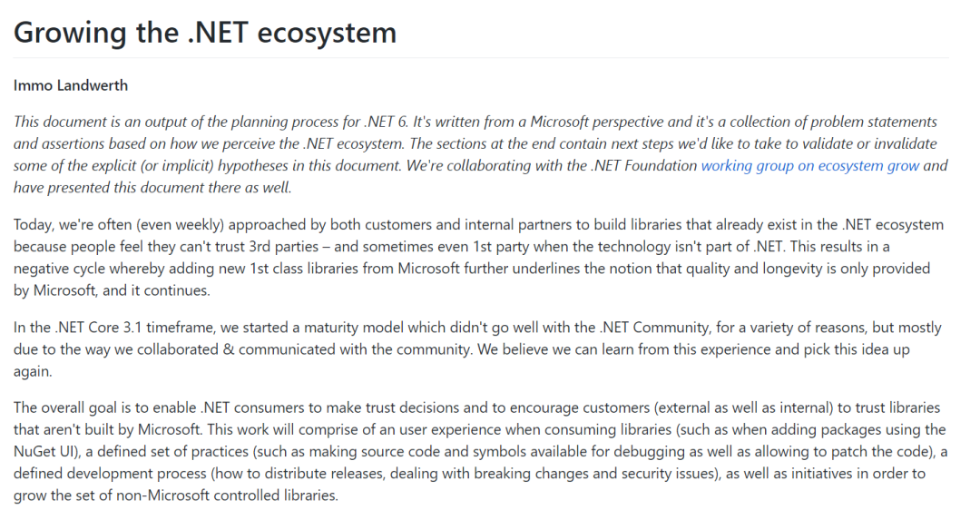The image size is (980, 510).
Task: Click the italic paragraph starting 'This document is'
Action: coord(481,154)
